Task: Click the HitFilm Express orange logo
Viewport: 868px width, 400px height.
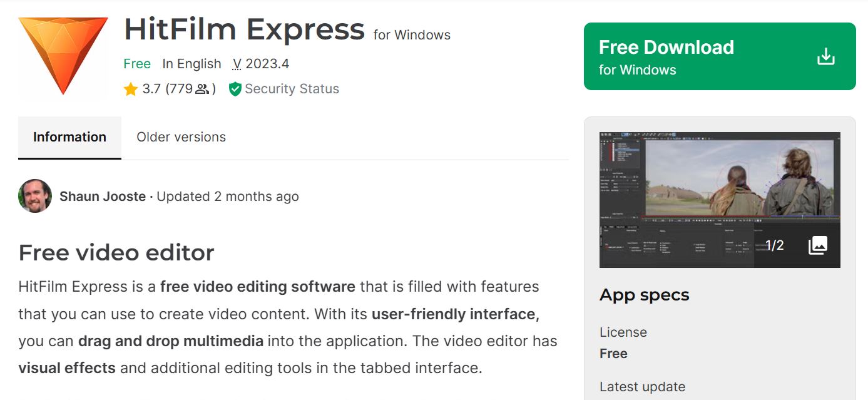Action: 63,56
